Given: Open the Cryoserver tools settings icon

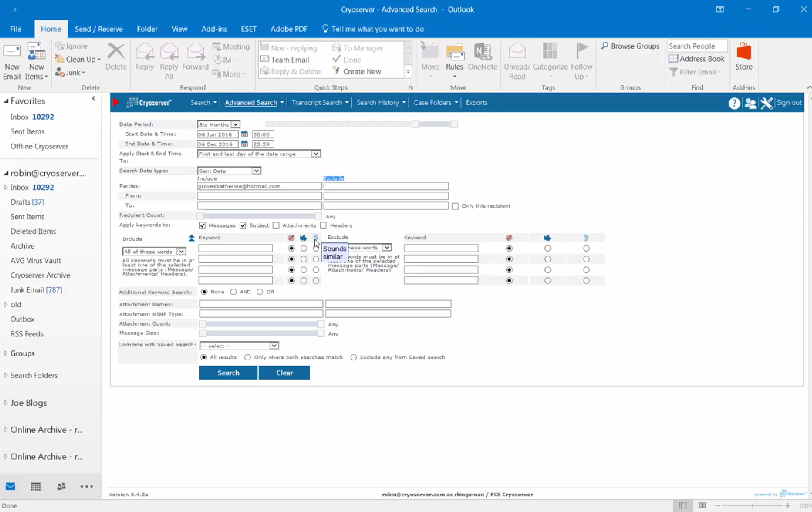Looking at the screenshot, I should tap(767, 103).
